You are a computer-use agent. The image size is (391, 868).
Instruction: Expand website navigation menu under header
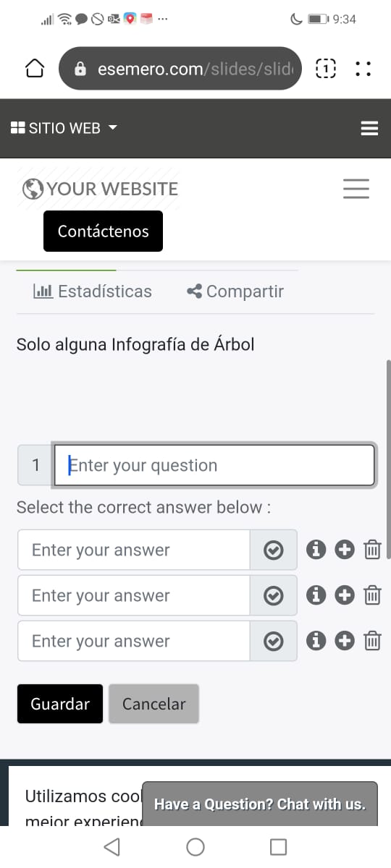coord(356,189)
